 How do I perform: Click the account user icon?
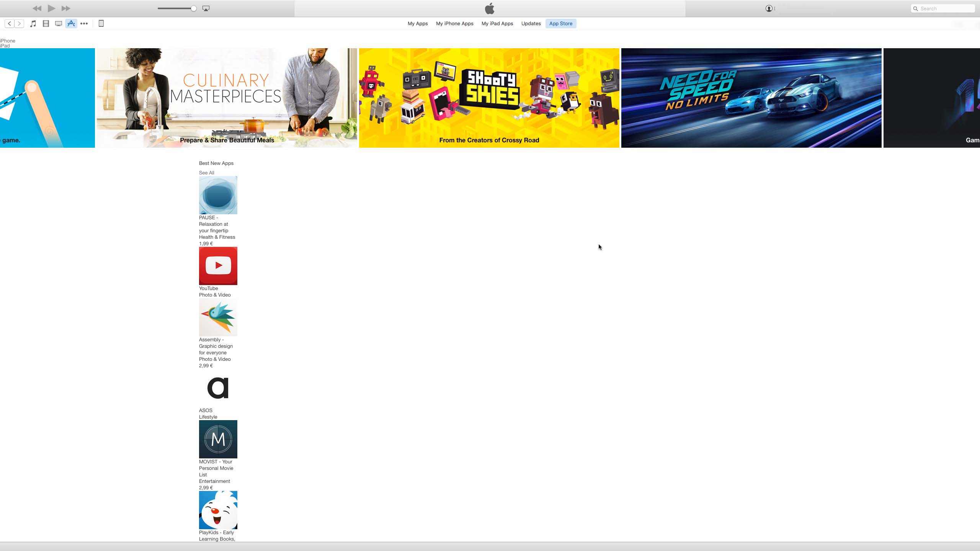click(x=769, y=8)
